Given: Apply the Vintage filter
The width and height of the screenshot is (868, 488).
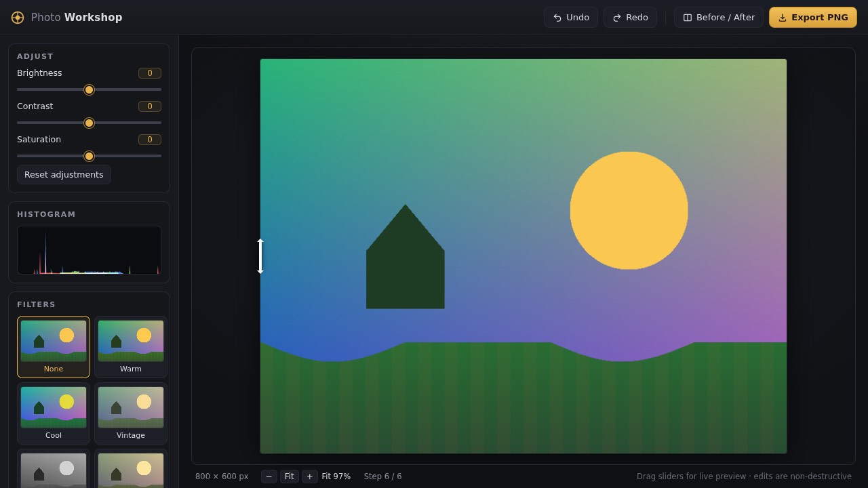Looking at the screenshot, I should coord(131,413).
